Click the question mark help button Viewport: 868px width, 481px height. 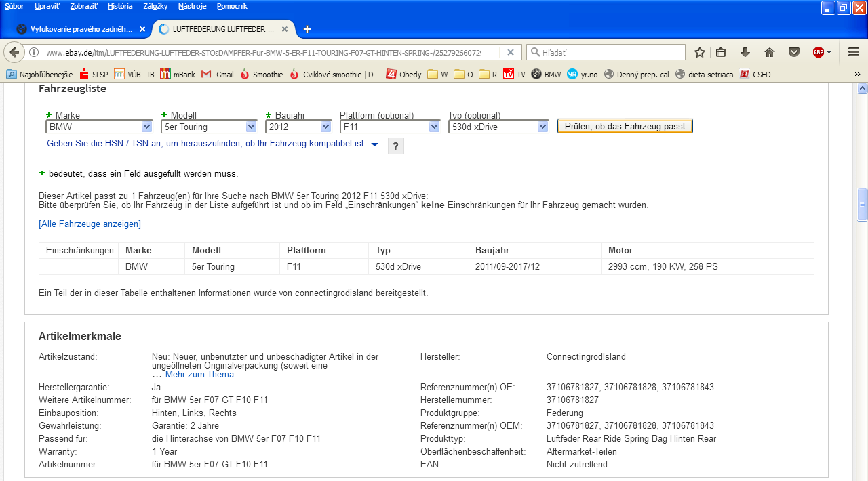point(395,146)
